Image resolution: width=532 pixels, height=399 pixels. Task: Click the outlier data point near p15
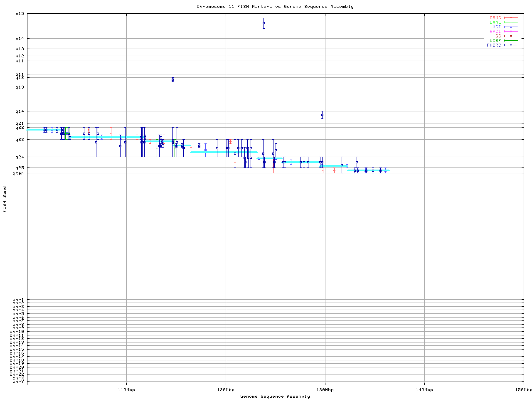point(264,23)
